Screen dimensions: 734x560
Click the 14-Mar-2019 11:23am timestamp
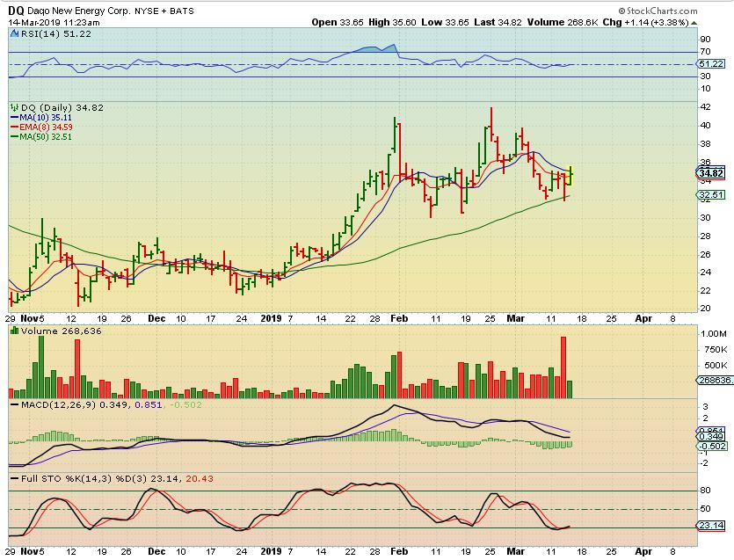(x=54, y=23)
